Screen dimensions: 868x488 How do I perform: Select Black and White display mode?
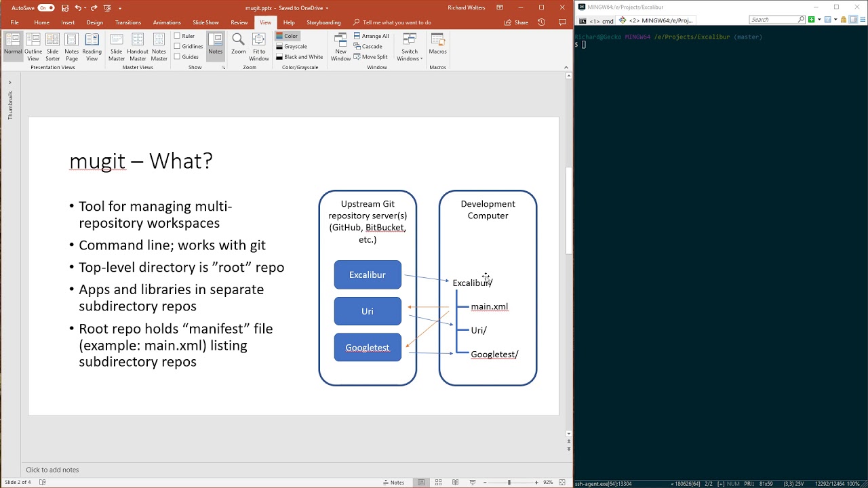point(300,57)
